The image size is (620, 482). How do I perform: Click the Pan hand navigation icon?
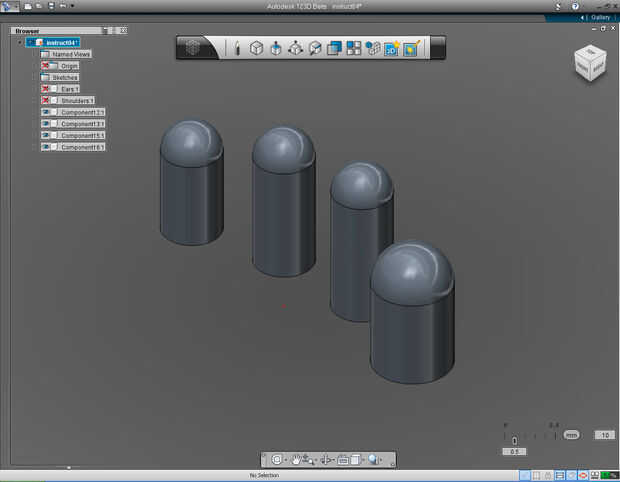click(297, 460)
